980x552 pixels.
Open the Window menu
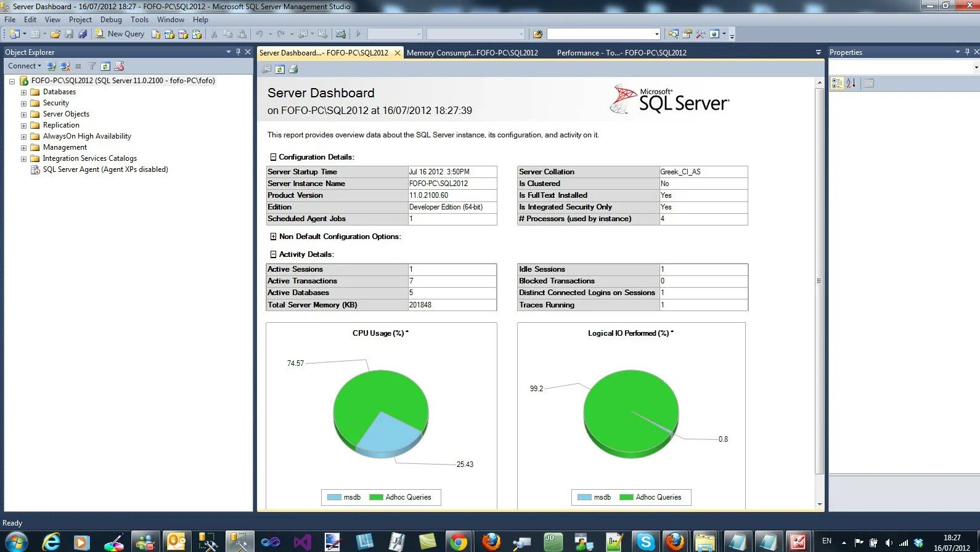[x=171, y=20]
